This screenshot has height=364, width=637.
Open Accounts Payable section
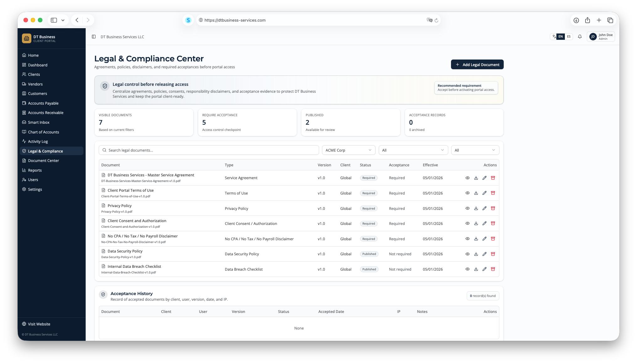pos(51,103)
